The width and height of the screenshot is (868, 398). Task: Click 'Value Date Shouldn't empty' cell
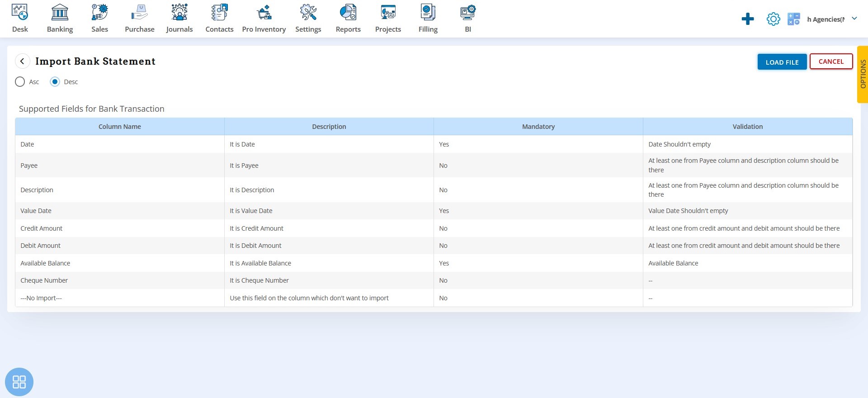(x=748, y=211)
